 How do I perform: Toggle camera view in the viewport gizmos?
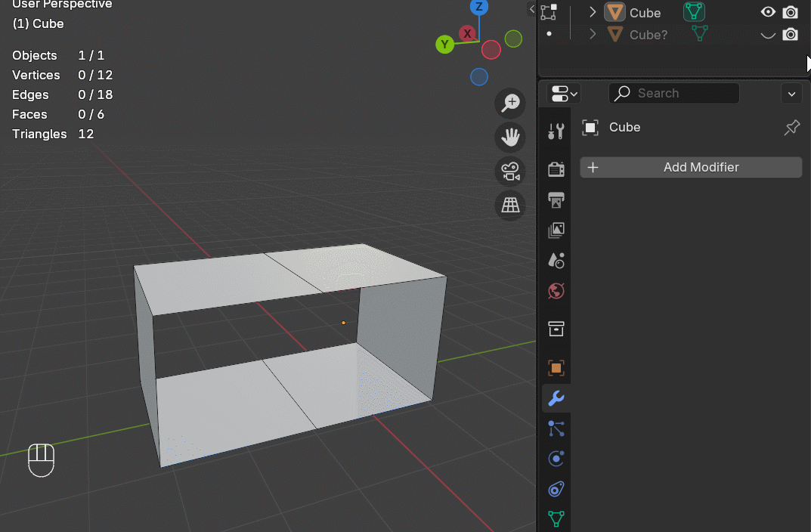pos(509,171)
